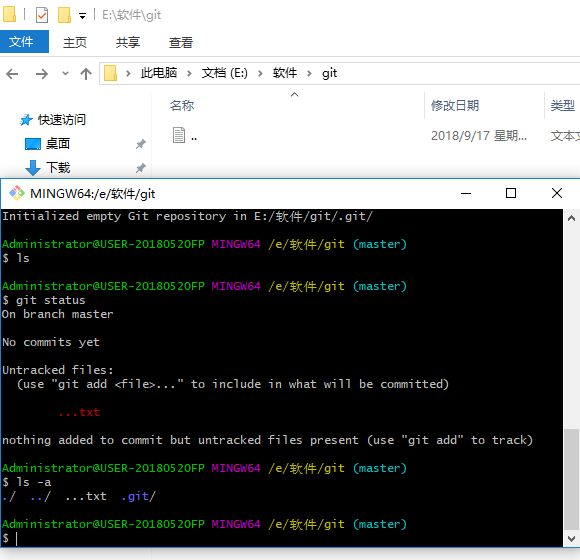
Task: Click the pin icon next to 下载
Action: pos(141,168)
